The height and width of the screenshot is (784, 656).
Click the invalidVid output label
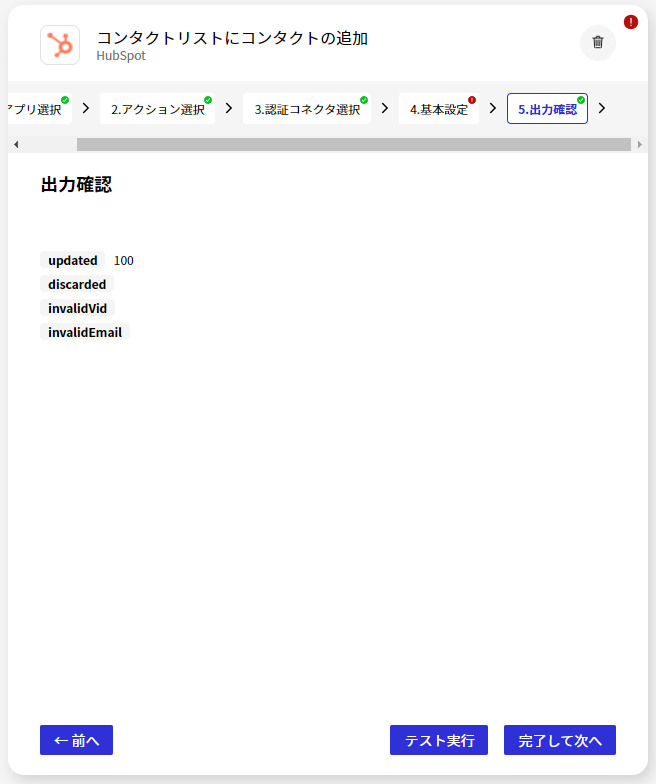tap(78, 308)
